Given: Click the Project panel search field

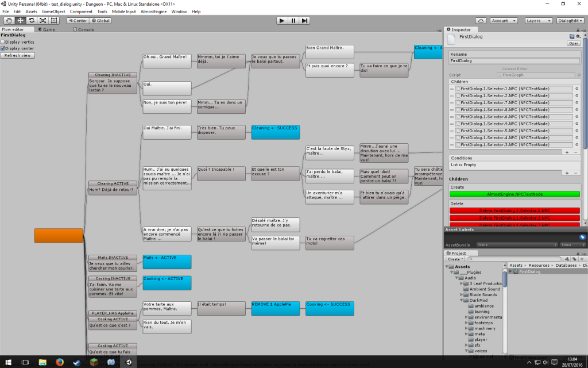Looking at the screenshot, I should 514,259.
